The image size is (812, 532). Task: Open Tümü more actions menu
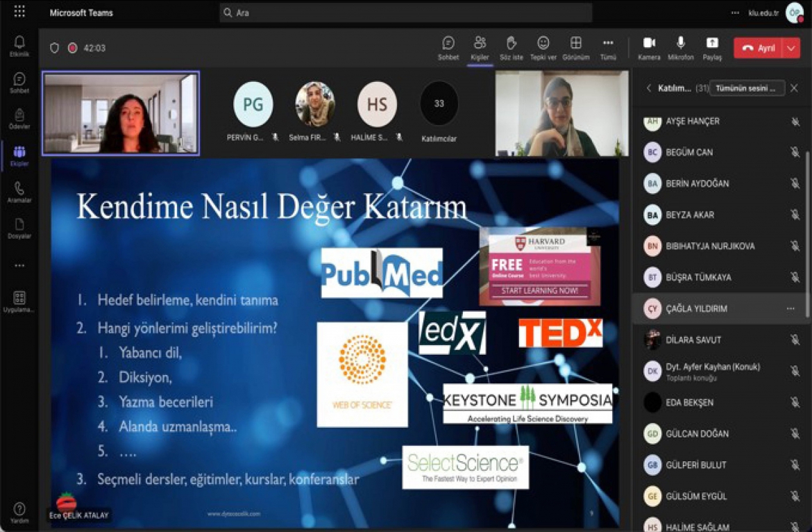608,48
